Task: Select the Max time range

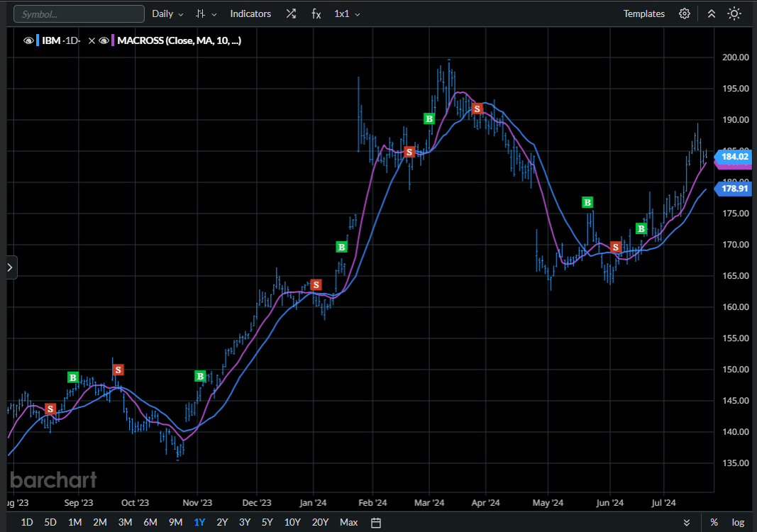Action: click(348, 522)
